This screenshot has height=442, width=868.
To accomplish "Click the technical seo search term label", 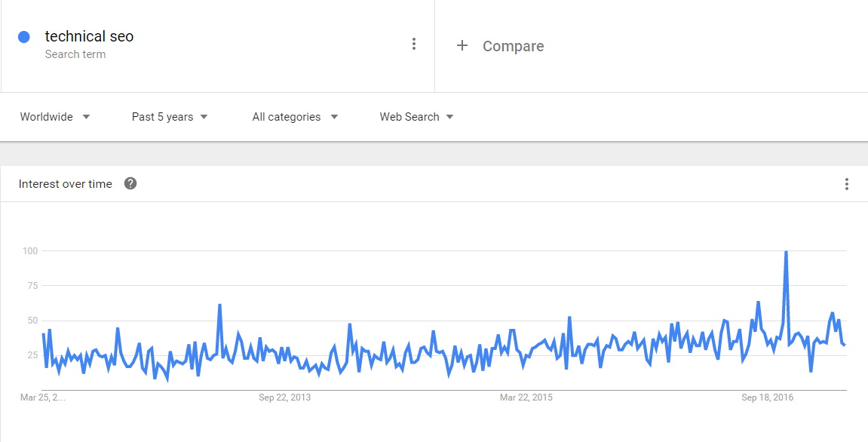I will pyautogui.click(x=89, y=36).
